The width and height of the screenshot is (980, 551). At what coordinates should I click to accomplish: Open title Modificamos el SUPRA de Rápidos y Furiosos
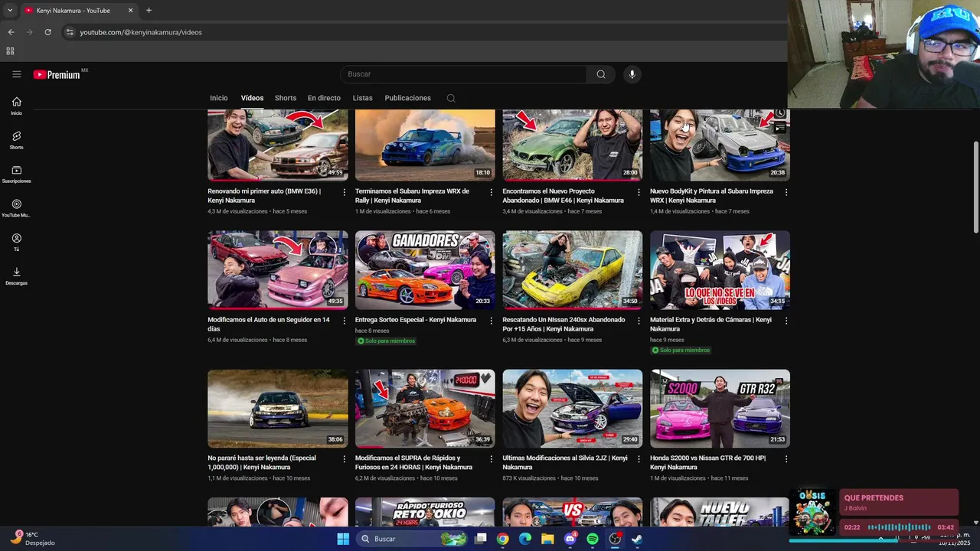click(413, 462)
